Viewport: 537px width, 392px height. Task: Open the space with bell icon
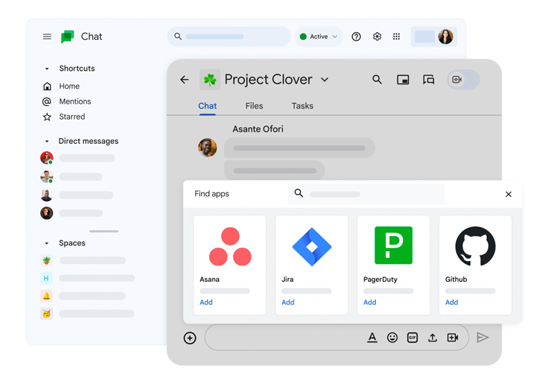[x=82, y=296]
